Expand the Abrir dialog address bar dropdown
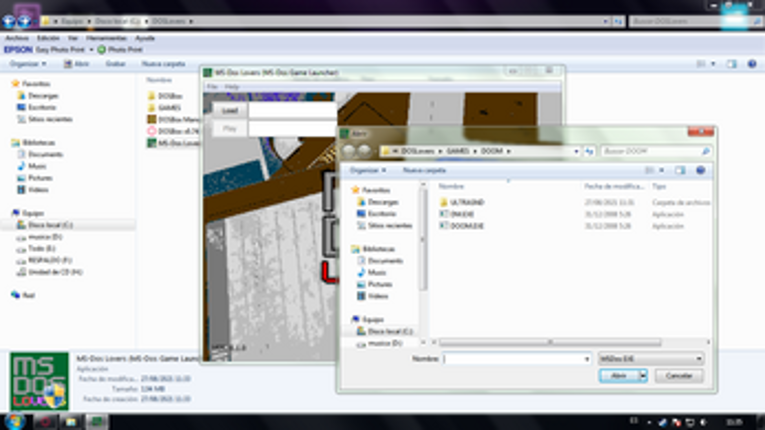 (576, 151)
